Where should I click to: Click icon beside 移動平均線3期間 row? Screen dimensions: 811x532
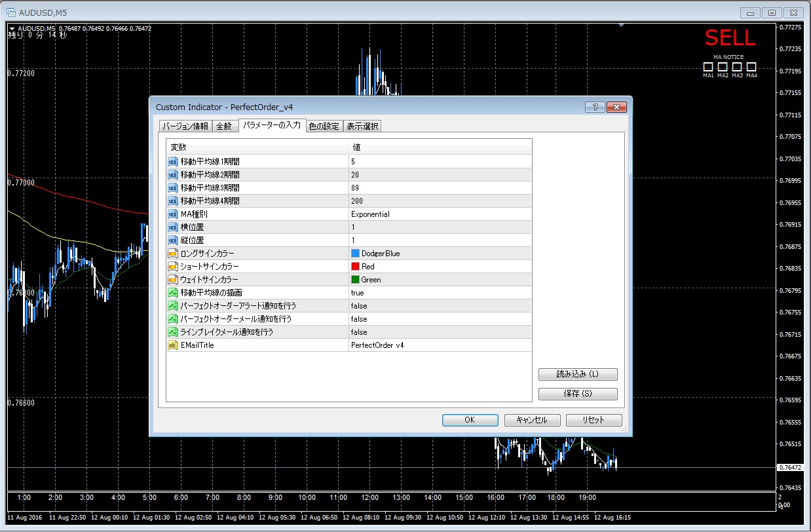(173, 187)
